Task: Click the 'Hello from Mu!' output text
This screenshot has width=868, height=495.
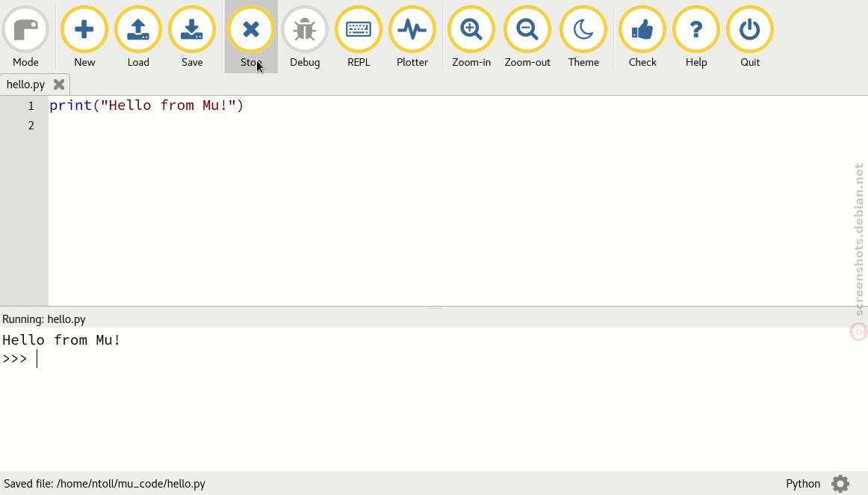Action: pos(61,339)
